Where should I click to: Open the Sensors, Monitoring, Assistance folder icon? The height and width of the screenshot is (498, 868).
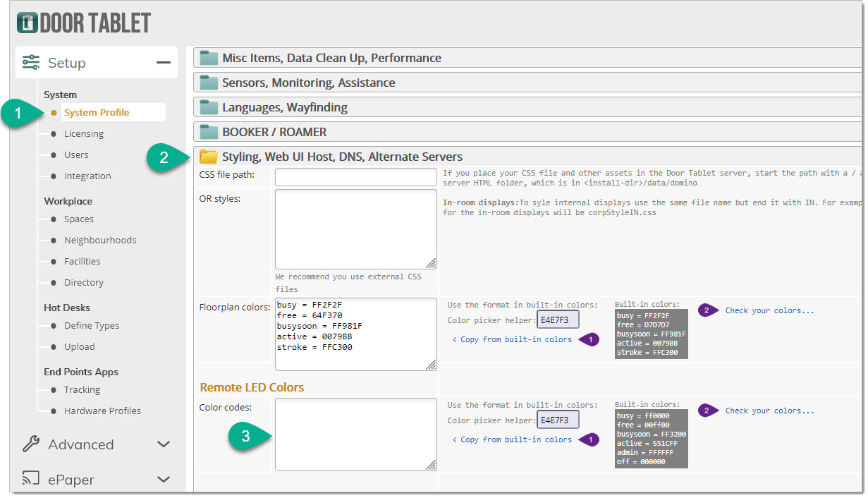[209, 83]
